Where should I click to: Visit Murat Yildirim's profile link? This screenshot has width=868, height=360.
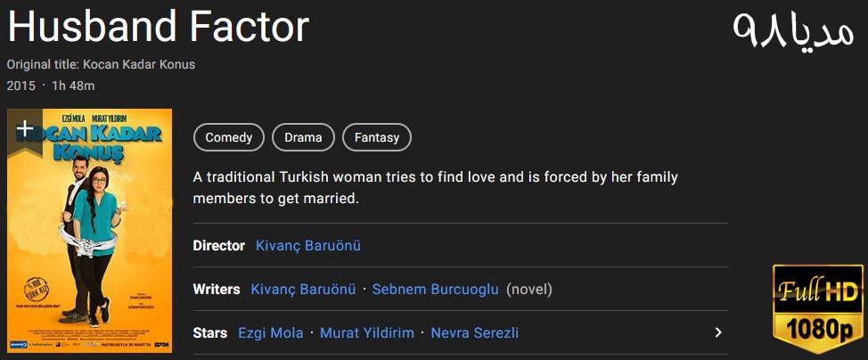point(367,333)
